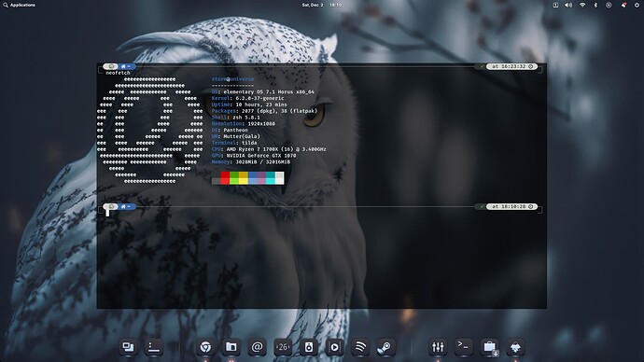Open Files manager from the dock

click(x=231, y=347)
